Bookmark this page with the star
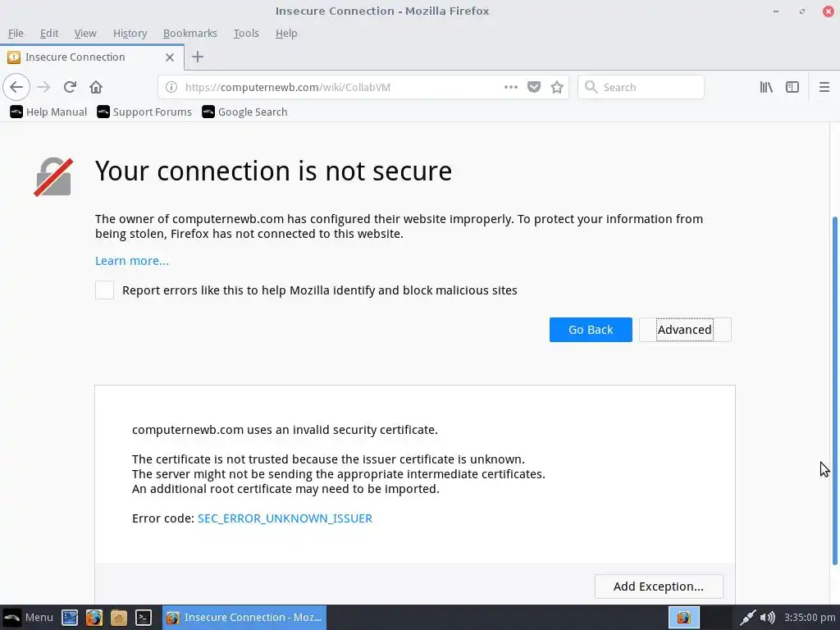The width and height of the screenshot is (840, 630). point(557,87)
